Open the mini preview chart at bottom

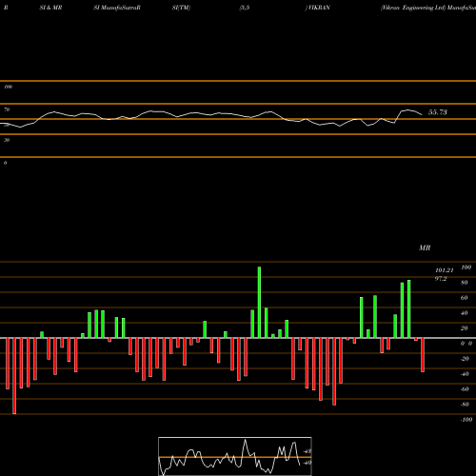235,456
